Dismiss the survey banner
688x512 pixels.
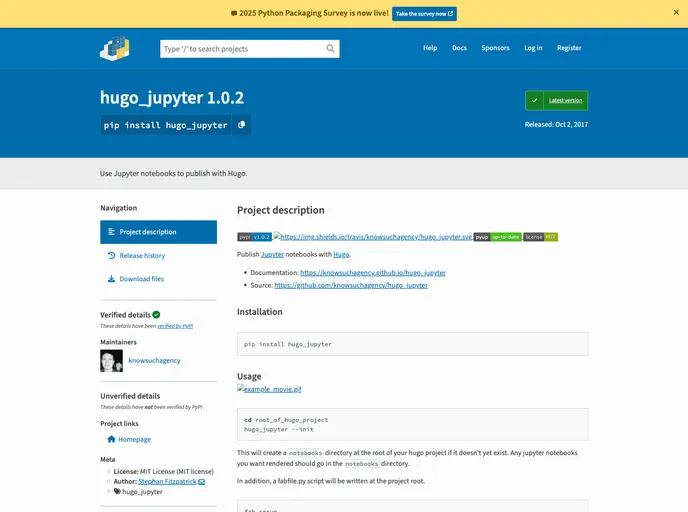click(x=676, y=12)
